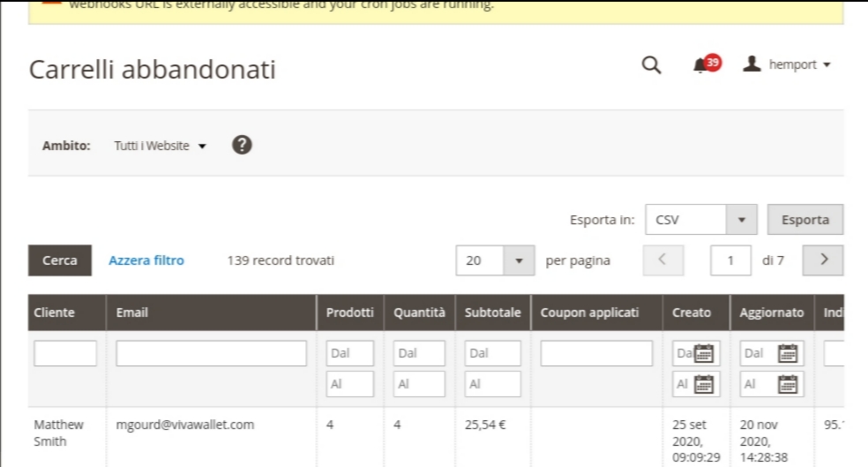Click updated date 20 nov 2020 cell
Viewport: 868px width, 467px height.
point(764,441)
